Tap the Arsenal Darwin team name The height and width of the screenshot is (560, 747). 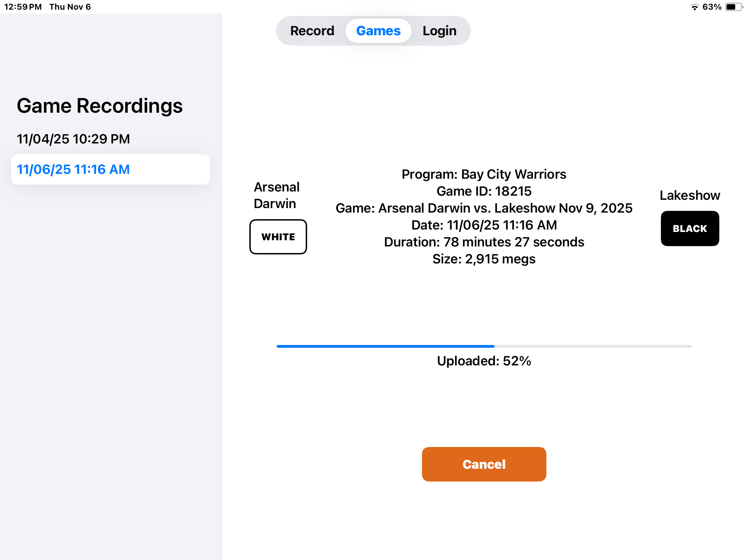coord(276,195)
